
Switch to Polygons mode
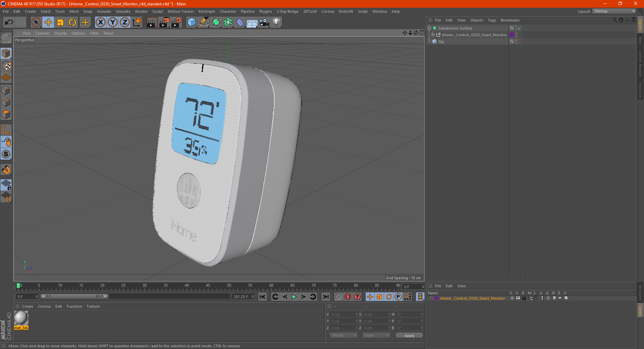click(x=6, y=114)
